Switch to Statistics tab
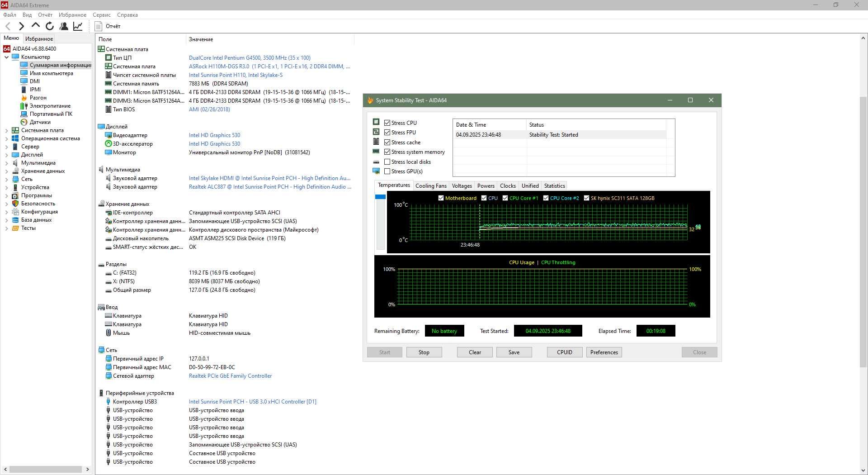Viewport: 868px width, 475px height. click(x=554, y=186)
